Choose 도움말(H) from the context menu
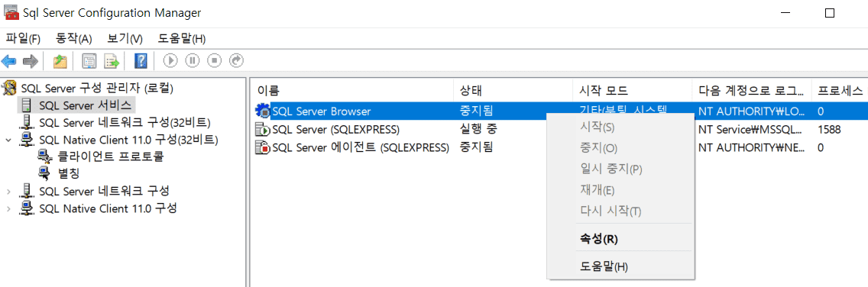This screenshot has width=868, height=287. (620, 266)
